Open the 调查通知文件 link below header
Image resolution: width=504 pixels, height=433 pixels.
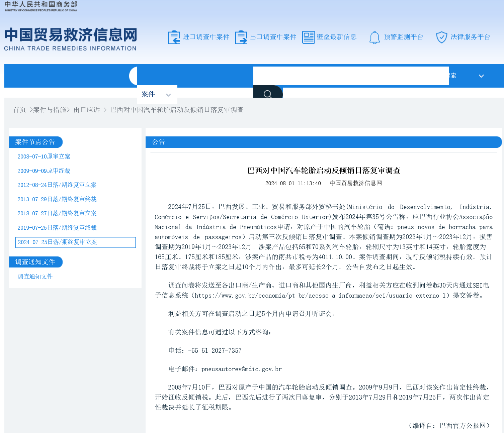(35, 277)
